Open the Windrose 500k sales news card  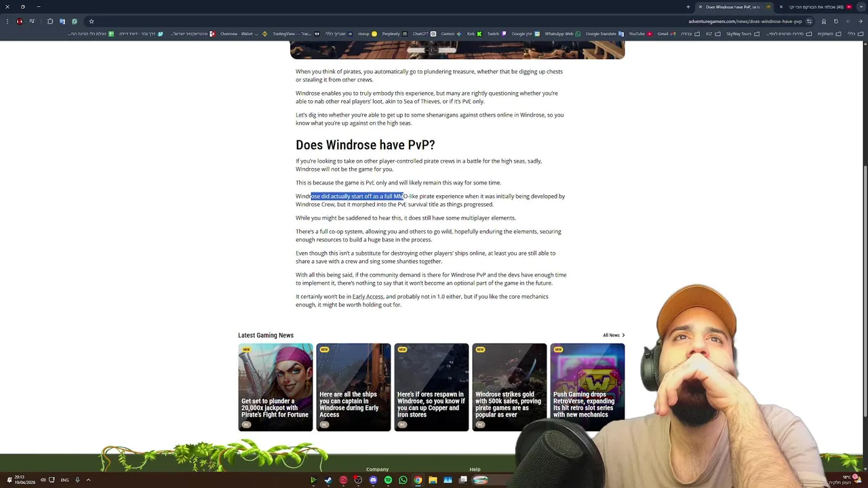click(509, 387)
